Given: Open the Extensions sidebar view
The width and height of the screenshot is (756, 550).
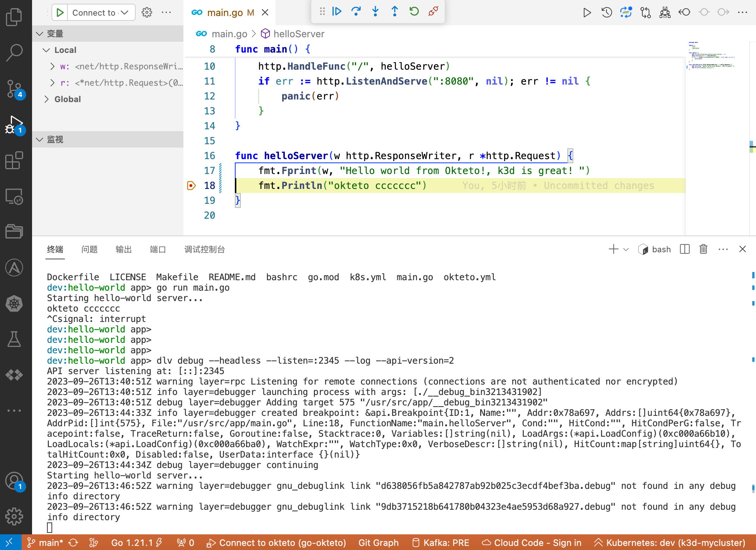Looking at the screenshot, I should click(x=15, y=161).
